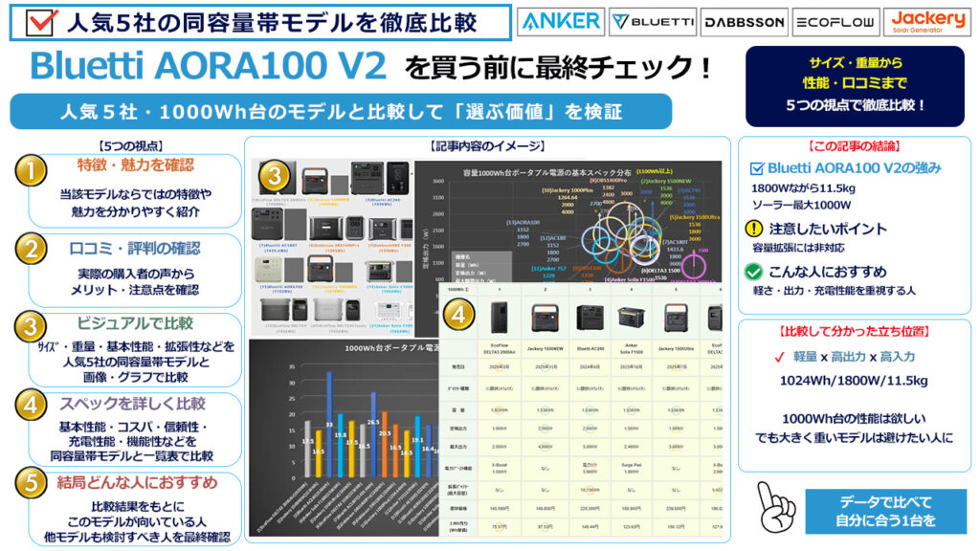Open the product photo collage image
The width and height of the screenshot is (980, 551).
(332, 248)
